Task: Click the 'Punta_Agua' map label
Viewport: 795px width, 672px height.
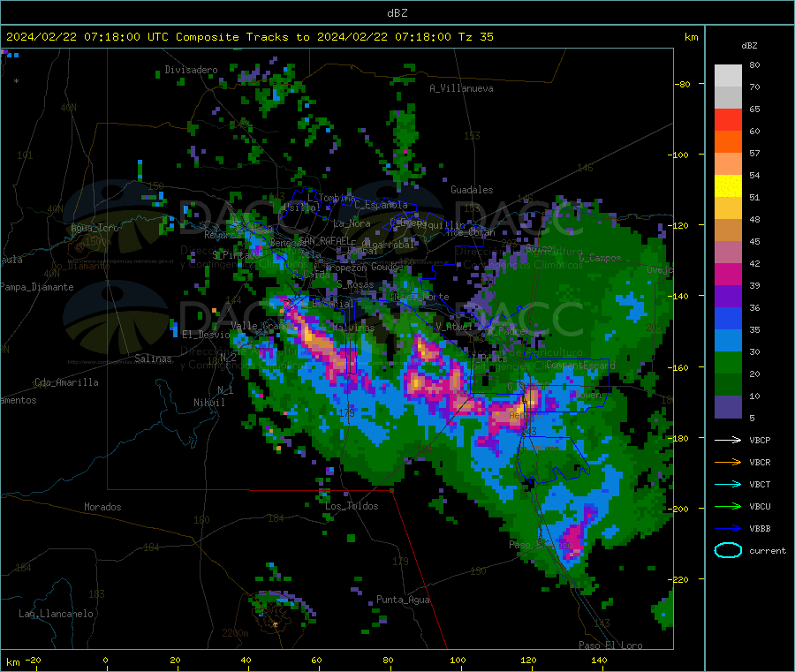Action: coord(403,600)
